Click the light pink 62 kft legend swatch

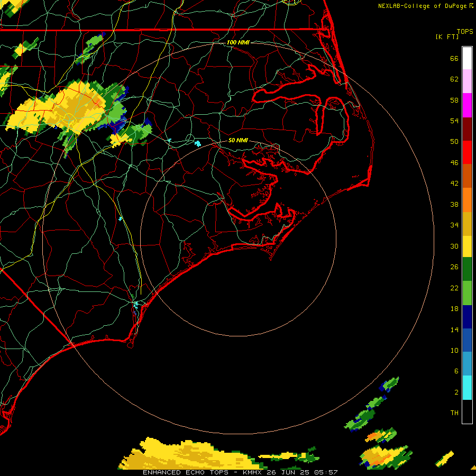467,81
